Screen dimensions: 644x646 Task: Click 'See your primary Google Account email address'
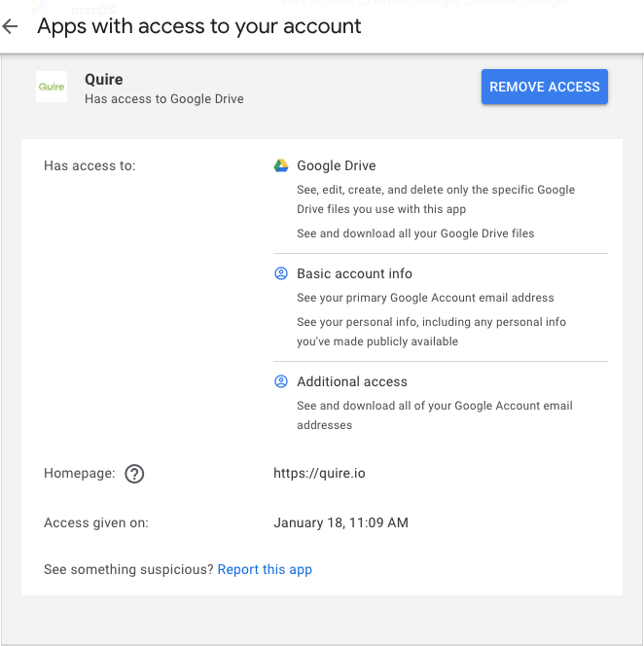425,298
